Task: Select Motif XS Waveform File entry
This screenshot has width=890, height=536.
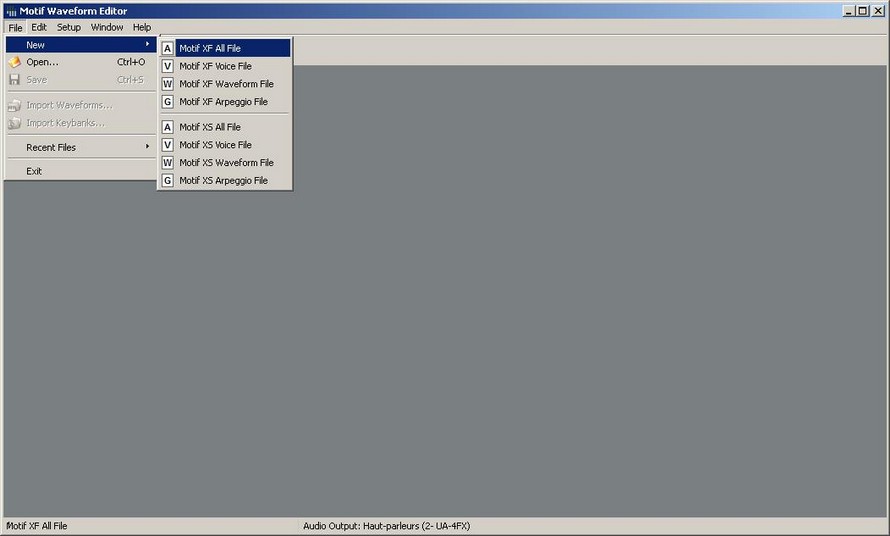Action: click(x=226, y=163)
